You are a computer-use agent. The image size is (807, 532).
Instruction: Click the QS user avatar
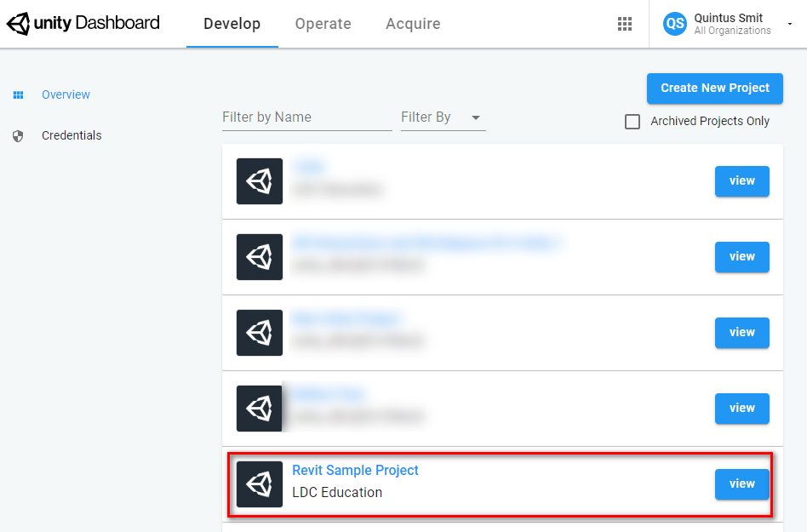click(675, 24)
